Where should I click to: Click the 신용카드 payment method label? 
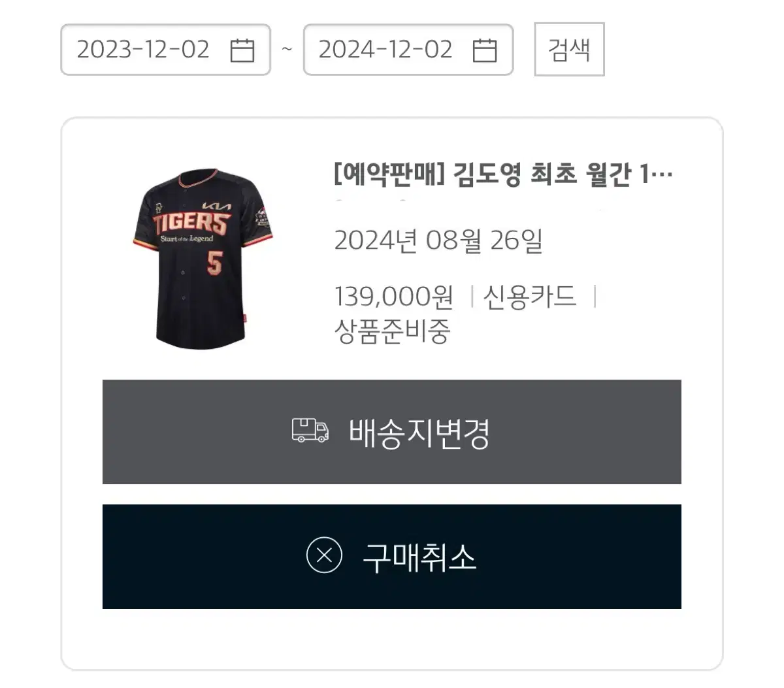coord(529,297)
